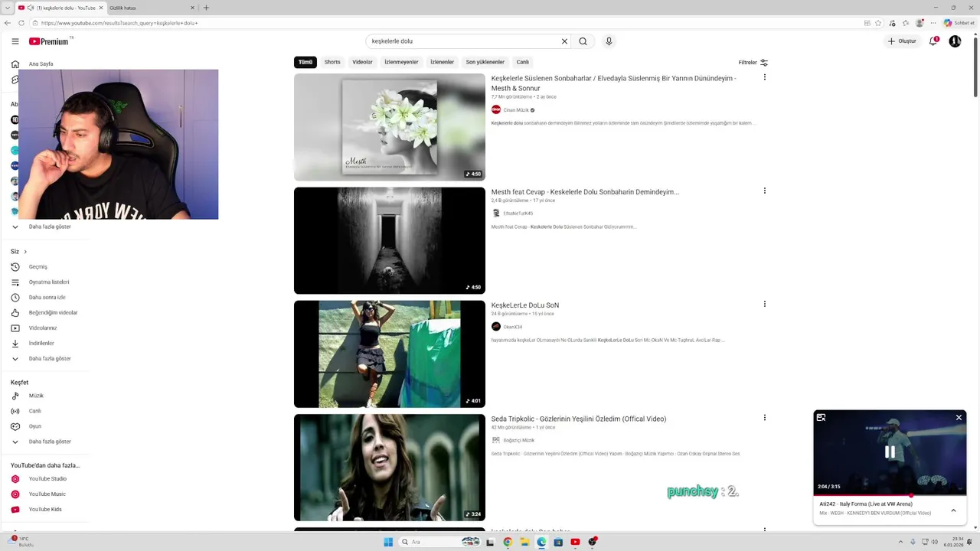Expand the miniplayer queue chevron
The height and width of the screenshot is (551, 980).
953,510
